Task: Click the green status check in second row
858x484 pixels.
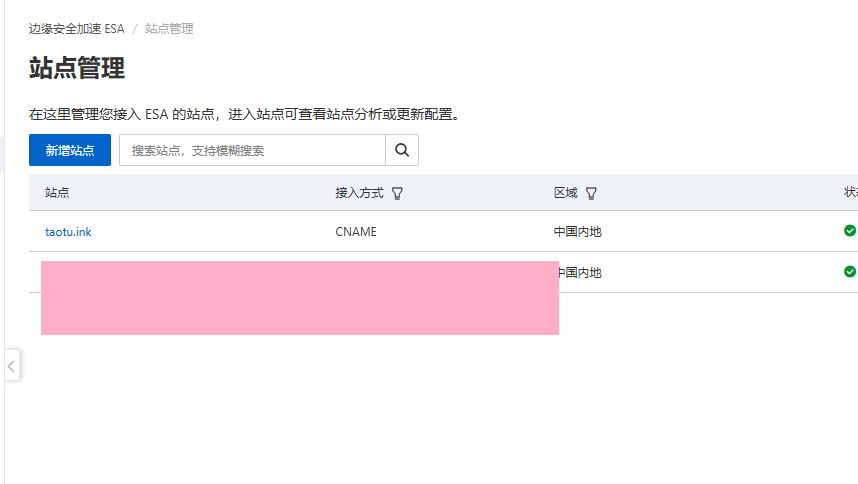Action: (849, 271)
